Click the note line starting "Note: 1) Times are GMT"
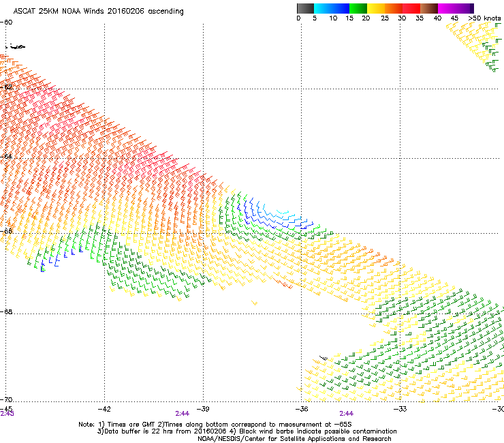This screenshot has height=443, width=504. [x=215, y=425]
